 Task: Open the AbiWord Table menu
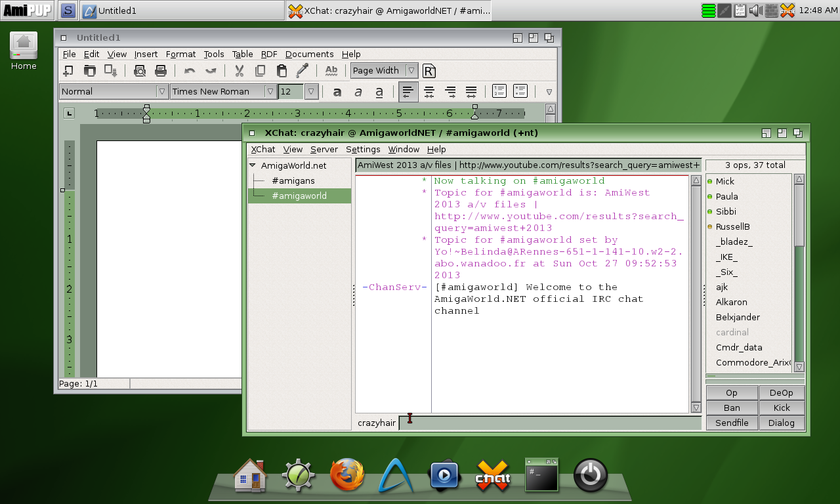click(x=243, y=54)
